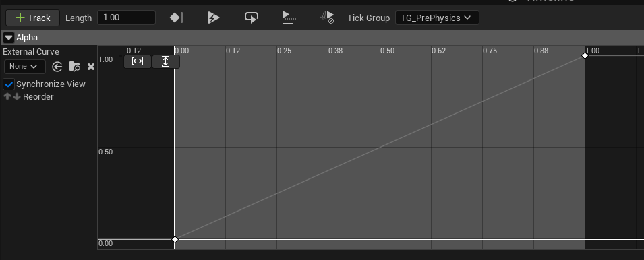Edit the Length value field
The width and height of the screenshot is (644, 260).
pos(127,18)
